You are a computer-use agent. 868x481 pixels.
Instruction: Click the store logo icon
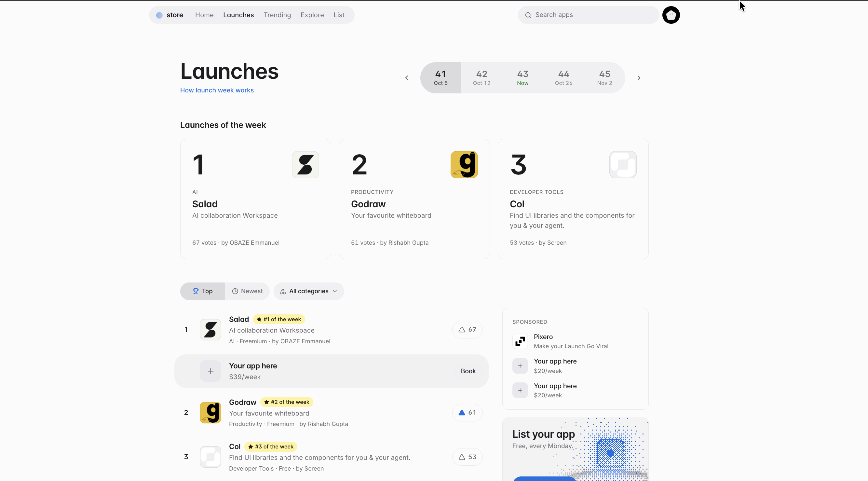coord(159,15)
